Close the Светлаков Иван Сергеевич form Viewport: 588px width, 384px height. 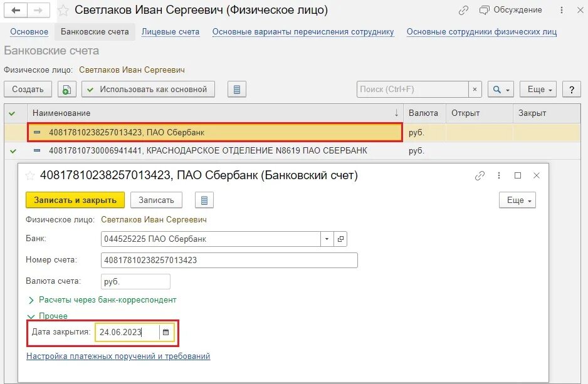point(580,10)
